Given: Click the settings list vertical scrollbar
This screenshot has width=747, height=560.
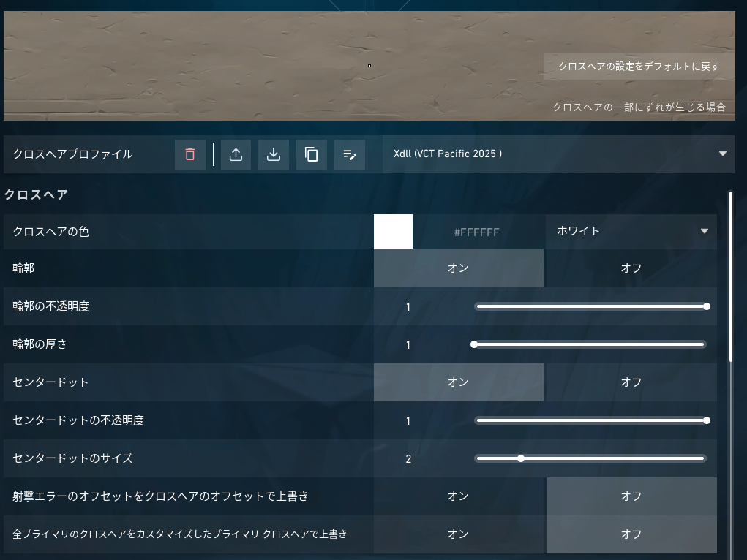Looking at the screenshot, I should (x=731, y=276).
